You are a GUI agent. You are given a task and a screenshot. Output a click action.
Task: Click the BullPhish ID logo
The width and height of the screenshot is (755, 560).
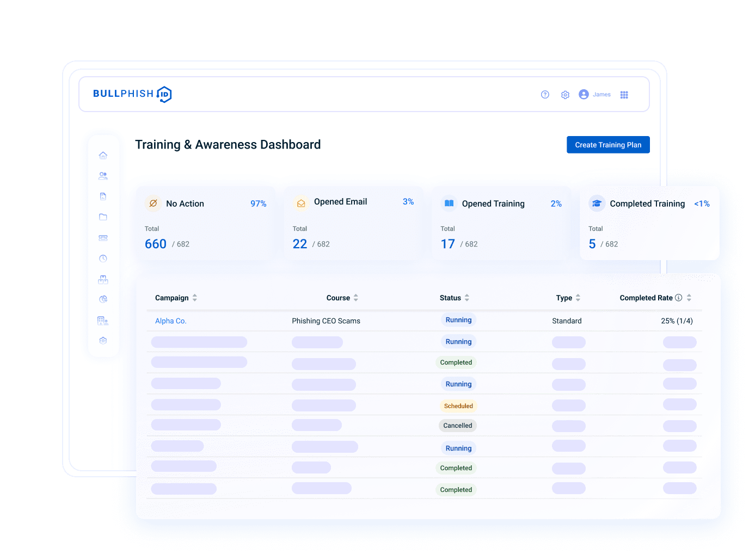[132, 94]
